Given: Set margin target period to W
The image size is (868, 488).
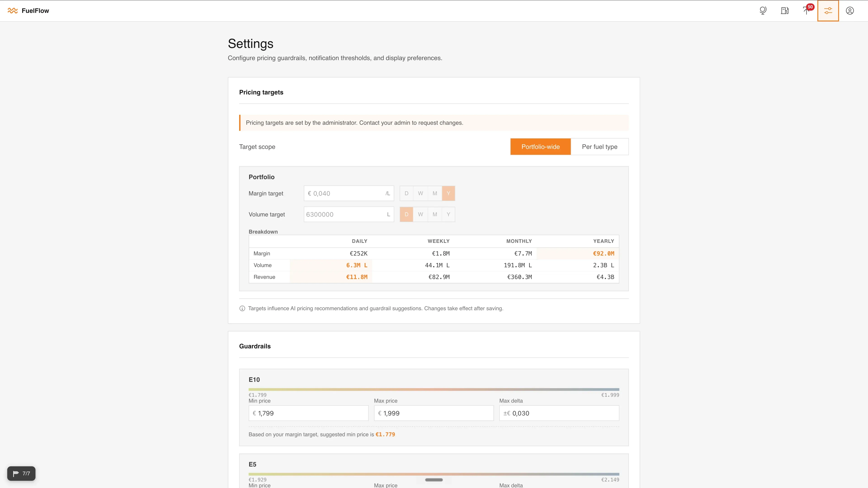Looking at the screenshot, I should tap(420, 193).
